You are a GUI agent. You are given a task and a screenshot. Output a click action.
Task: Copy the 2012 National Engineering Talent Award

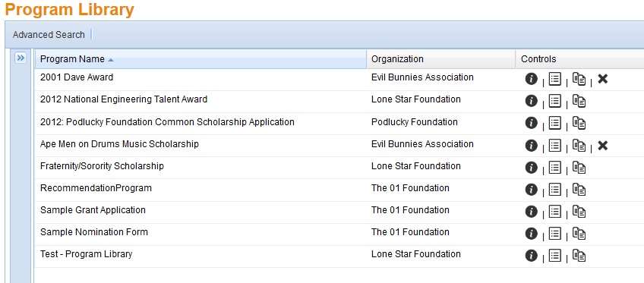click(x=579, y=101)
